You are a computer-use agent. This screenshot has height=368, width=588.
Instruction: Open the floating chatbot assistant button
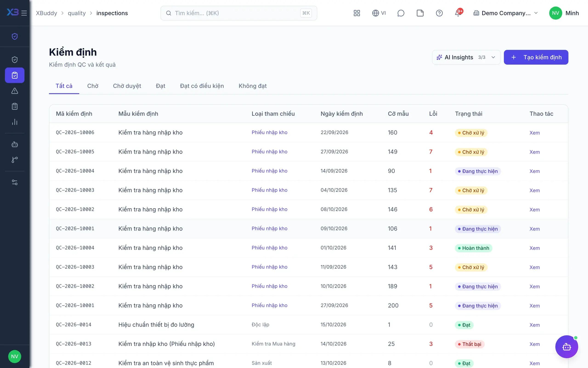click(x=566, y=347)
